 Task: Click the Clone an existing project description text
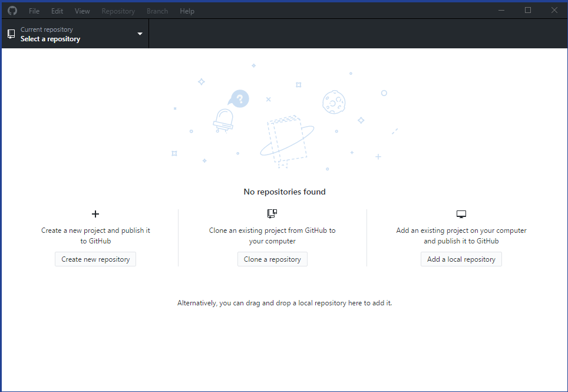point(272,235)
